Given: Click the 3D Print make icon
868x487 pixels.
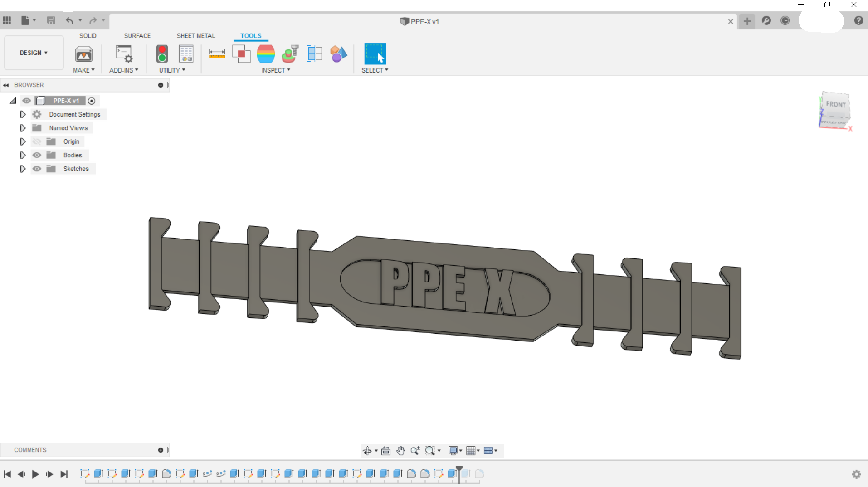Looking at the screenshot, I should 83,54.
